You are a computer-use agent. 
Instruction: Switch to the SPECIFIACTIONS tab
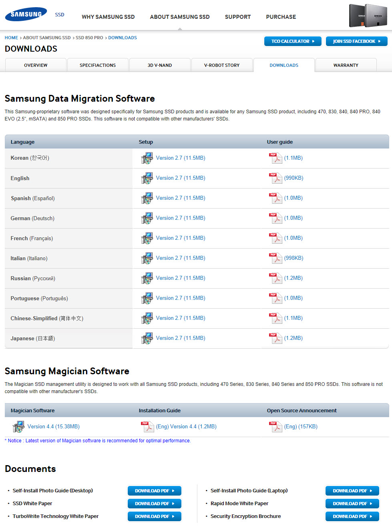click(98, 65)
